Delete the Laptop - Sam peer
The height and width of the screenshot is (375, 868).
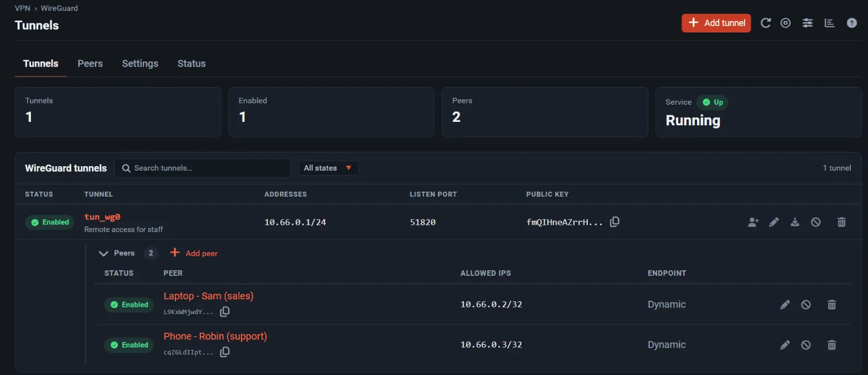pos(831,305)
